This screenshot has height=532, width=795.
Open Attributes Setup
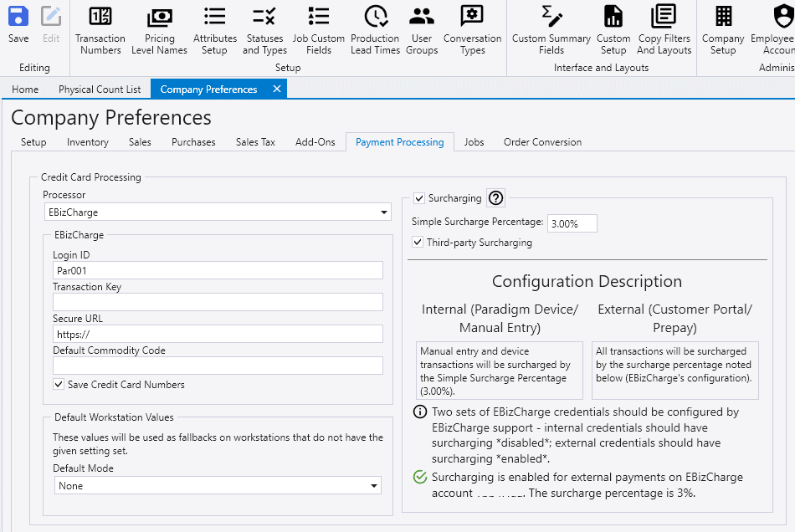[x=215, y=29]
